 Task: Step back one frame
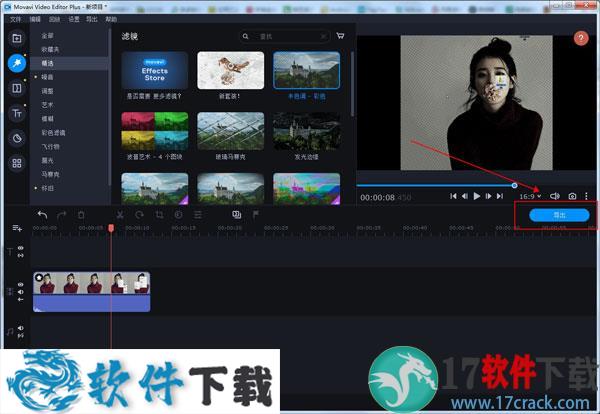click(x=465, y=196)
